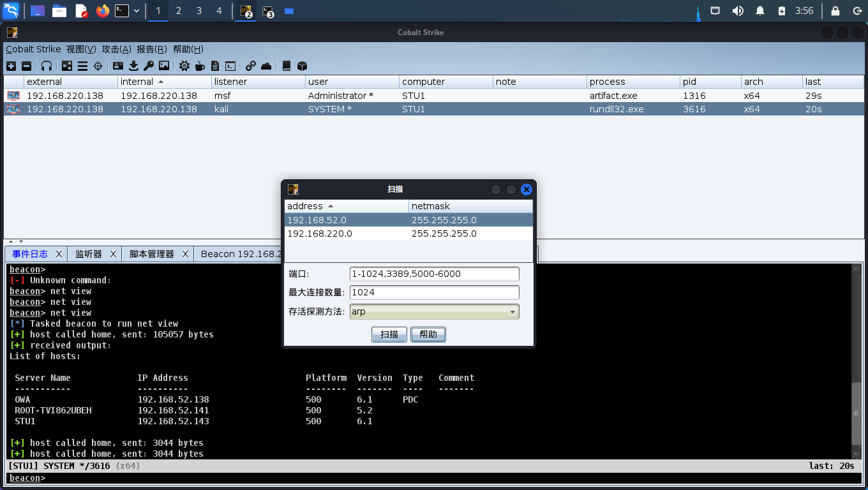
Task: Click the 端口 port range input field
Action: 434,274
